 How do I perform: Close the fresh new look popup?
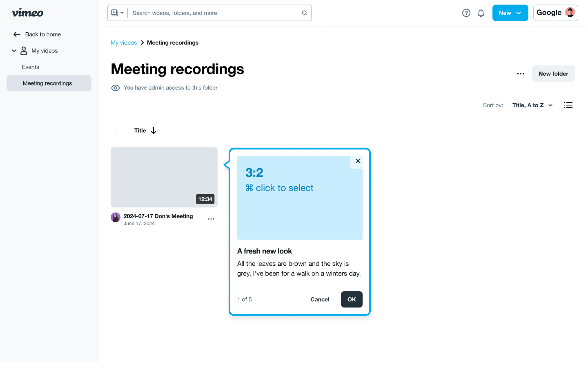pyautogui.click(x=358, y=161)
